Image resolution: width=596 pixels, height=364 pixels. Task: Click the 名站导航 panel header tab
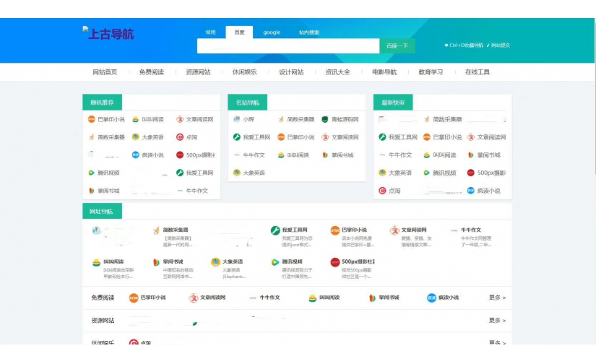[x=248, y=103]
